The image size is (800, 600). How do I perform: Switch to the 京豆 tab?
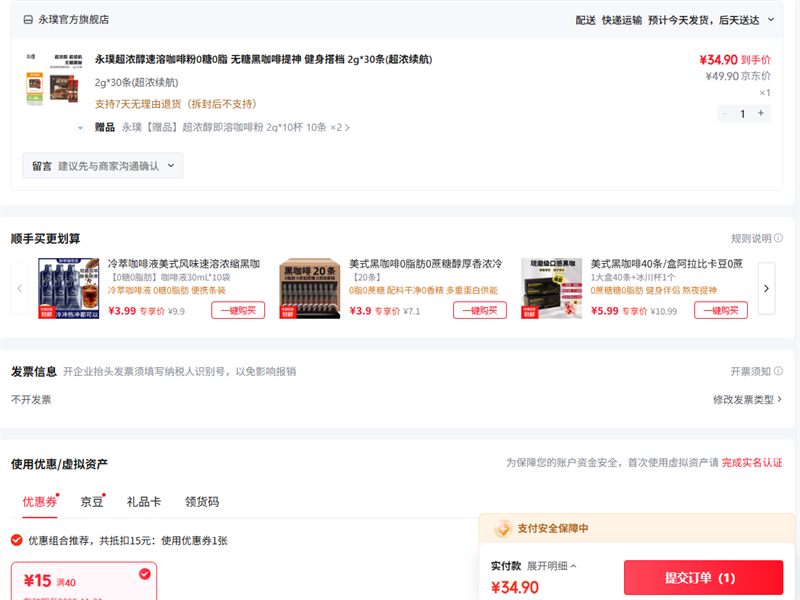[92, 502]
